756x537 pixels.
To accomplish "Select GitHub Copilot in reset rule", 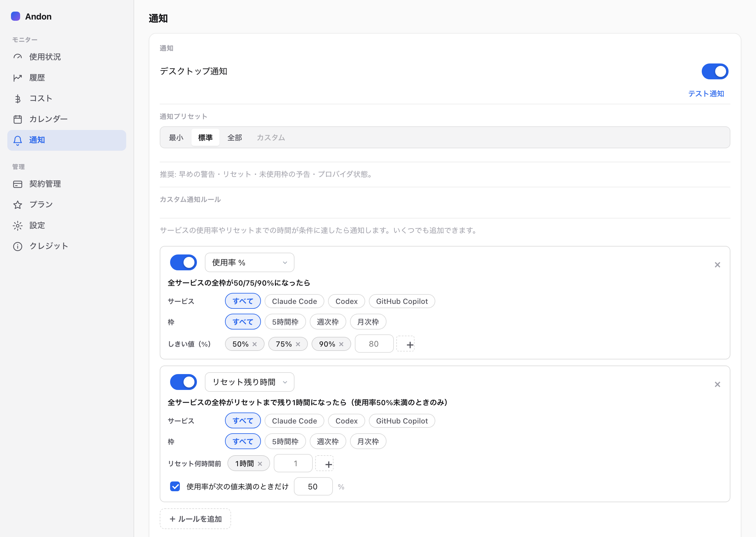I will (401, 421).
